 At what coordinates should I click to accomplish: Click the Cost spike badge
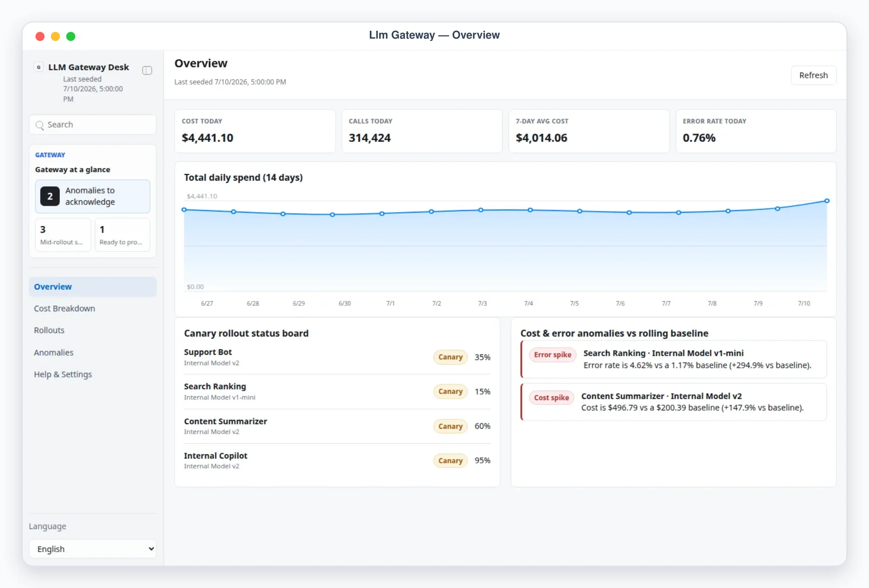point(551,398)
